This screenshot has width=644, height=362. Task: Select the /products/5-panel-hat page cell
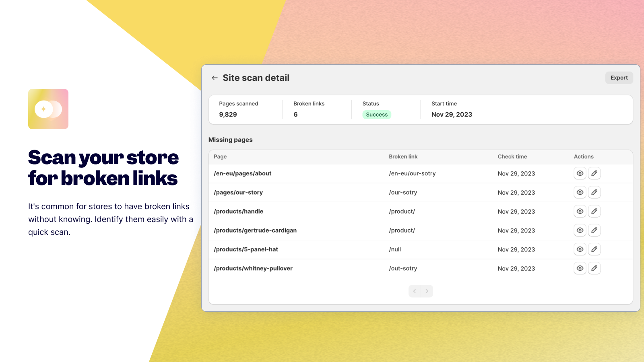click(x=246, y=249)
